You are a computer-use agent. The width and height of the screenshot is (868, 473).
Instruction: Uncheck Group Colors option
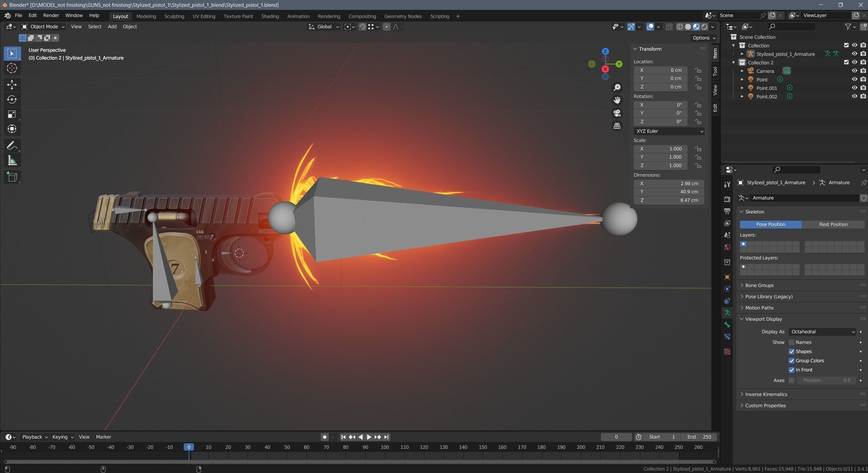791,361
